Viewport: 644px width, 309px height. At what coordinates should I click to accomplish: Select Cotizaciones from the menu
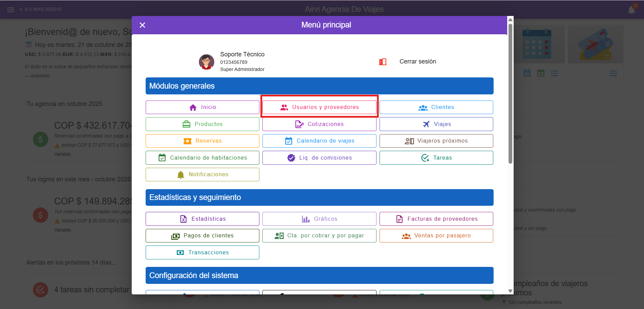[x=319, y=124]
